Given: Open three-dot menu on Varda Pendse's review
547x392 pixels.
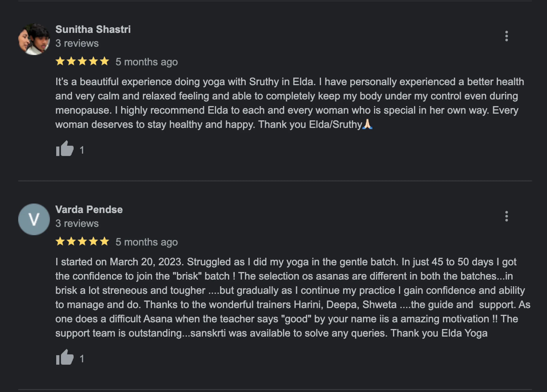Looking at the screenshot, I should coord(506,216).
